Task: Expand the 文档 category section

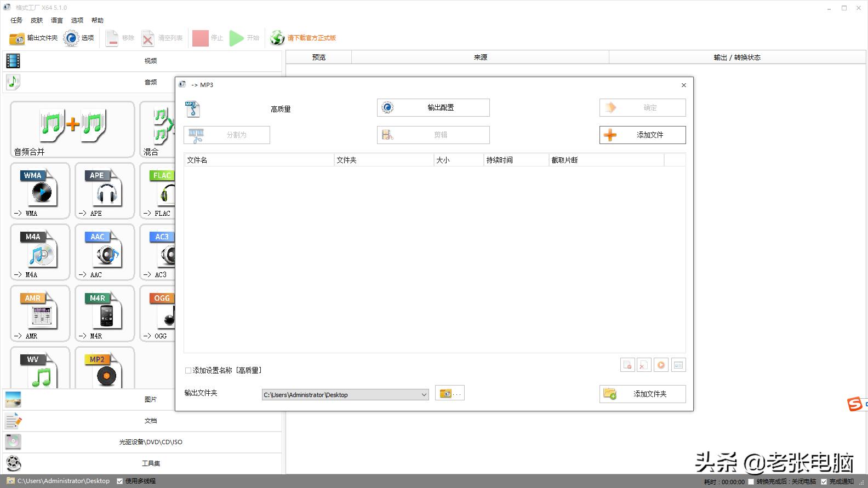Action: pos(142,421)
